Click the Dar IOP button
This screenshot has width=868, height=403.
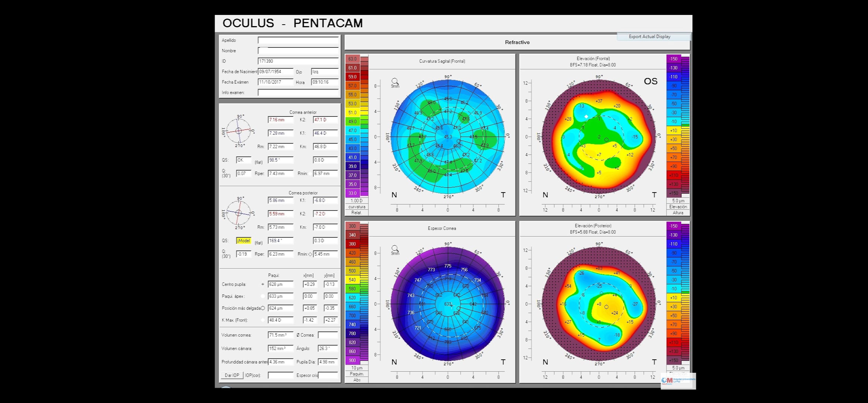[232, 375]
